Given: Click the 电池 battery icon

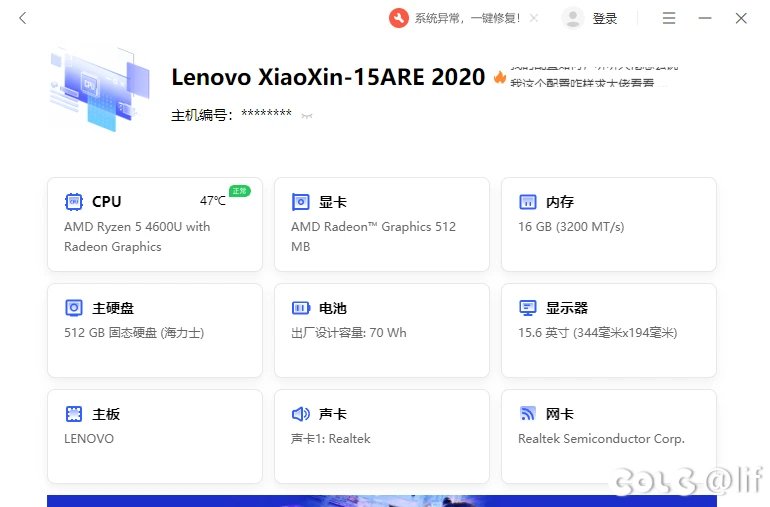Looking at the screenshot, I should coord(301,308).
